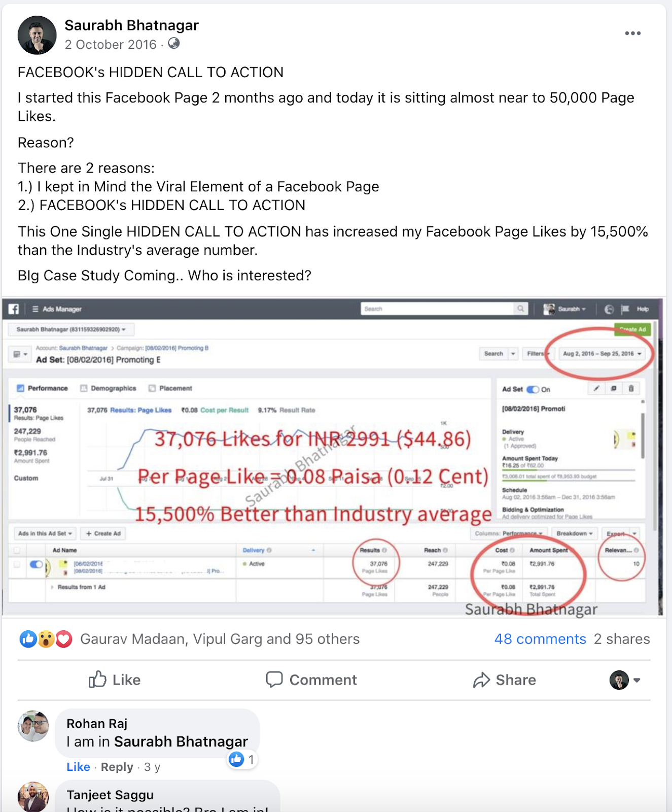Toggle the ad row active switch
Screen dimensions: 672x812
(36, 564)
